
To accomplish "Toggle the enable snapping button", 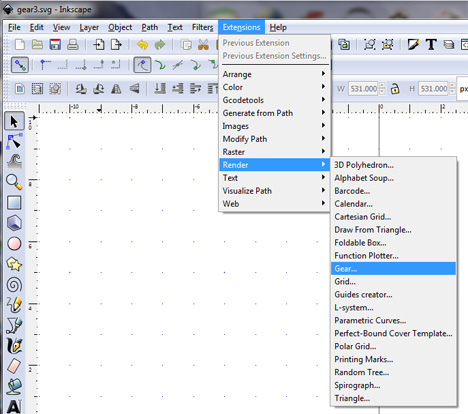I will (20, 65).
